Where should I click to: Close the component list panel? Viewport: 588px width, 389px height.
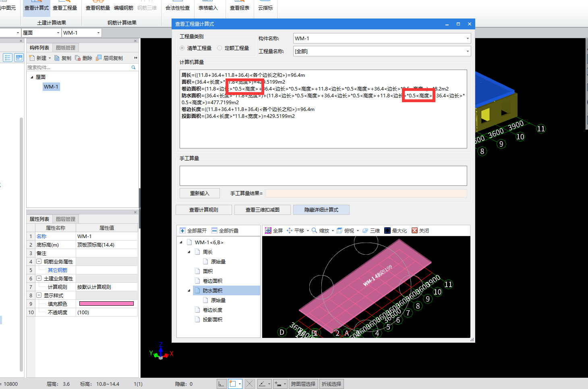coord(135,41)
